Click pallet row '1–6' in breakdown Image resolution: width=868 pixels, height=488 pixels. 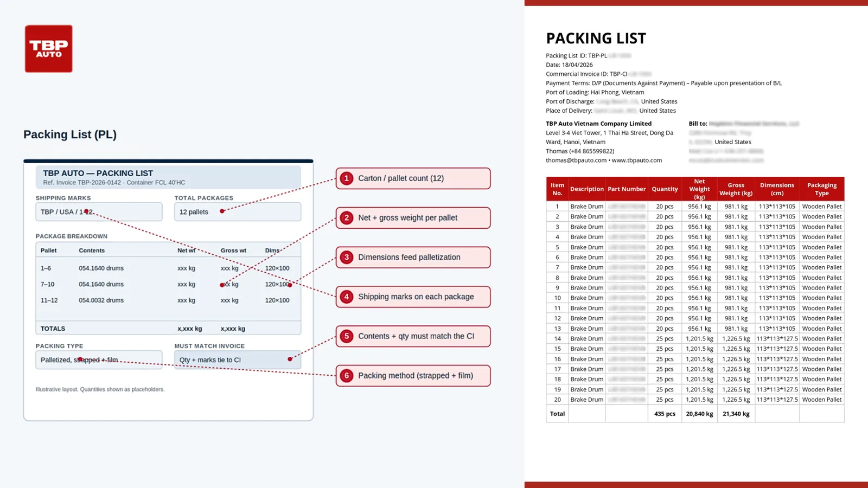tap(168, 268)
